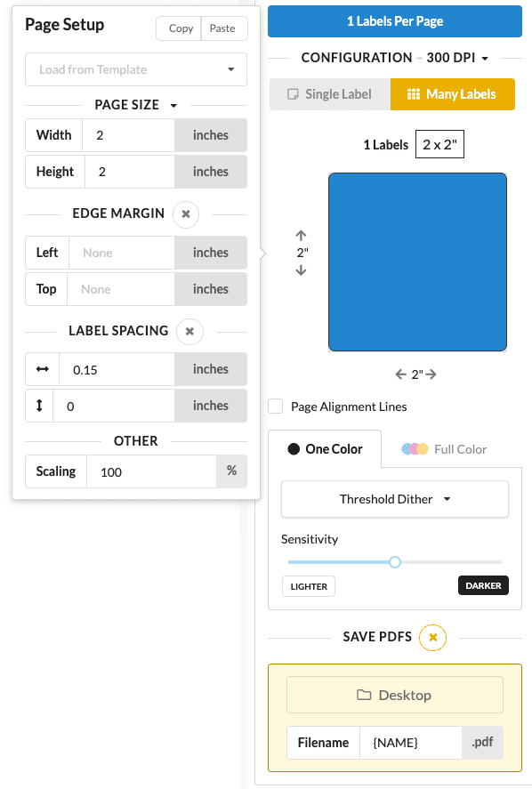Screen dimensions: 532x789
Task: Open the Load from Template dropdown
Action: click(x=135, y=68)
